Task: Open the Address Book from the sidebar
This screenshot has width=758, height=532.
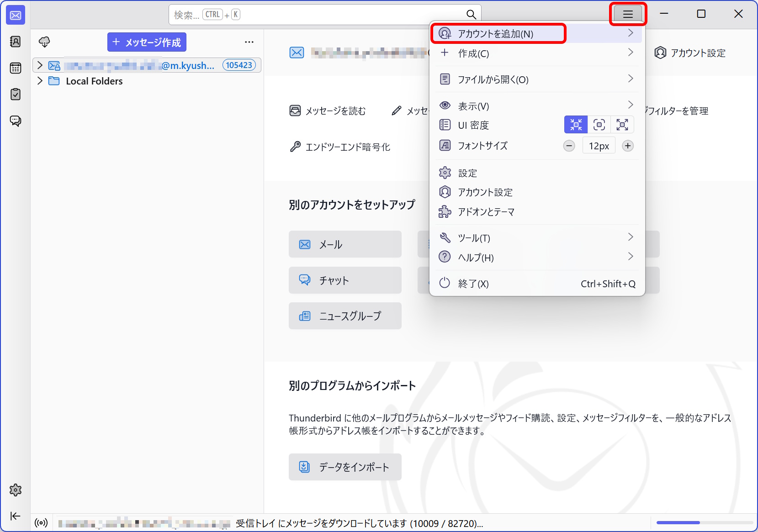Action: coord(16,42)
